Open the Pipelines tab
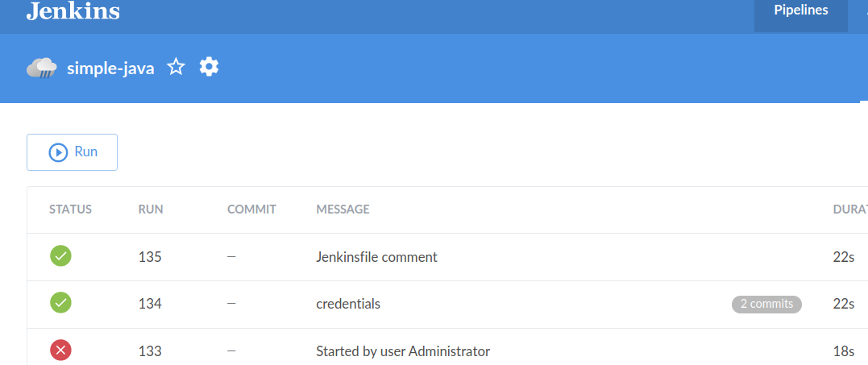868x365 pixels. click(x=800, y=11)
